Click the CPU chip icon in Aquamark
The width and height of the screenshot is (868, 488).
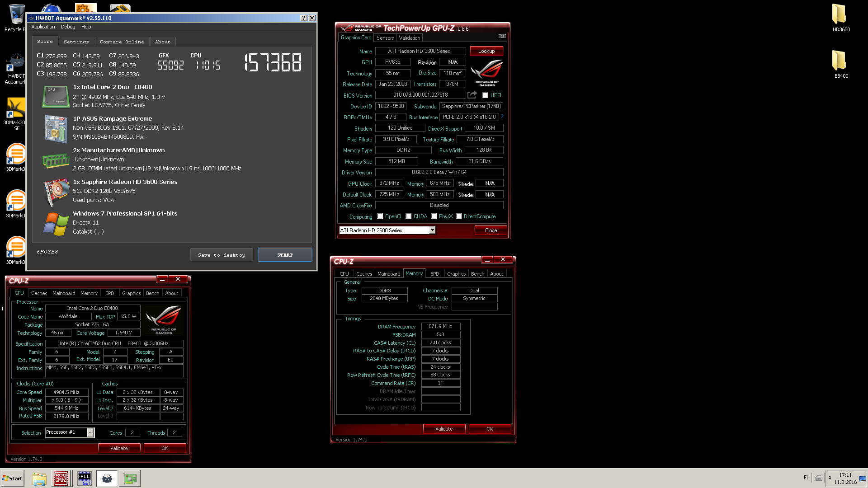pos(56,96)
